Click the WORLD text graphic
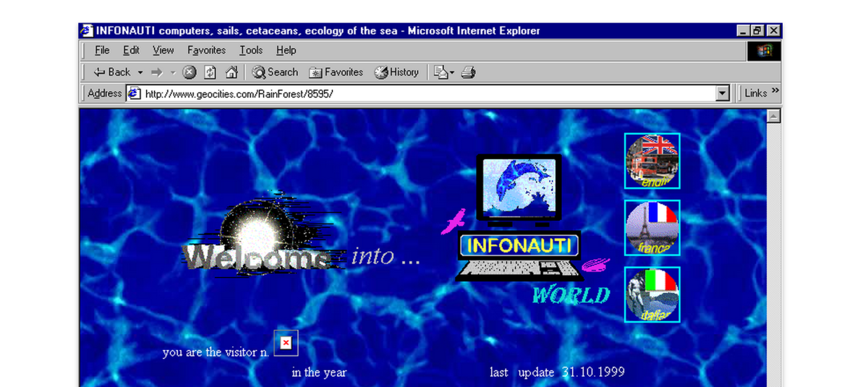Viewport: 868px width, 387px height. point(571,295)
